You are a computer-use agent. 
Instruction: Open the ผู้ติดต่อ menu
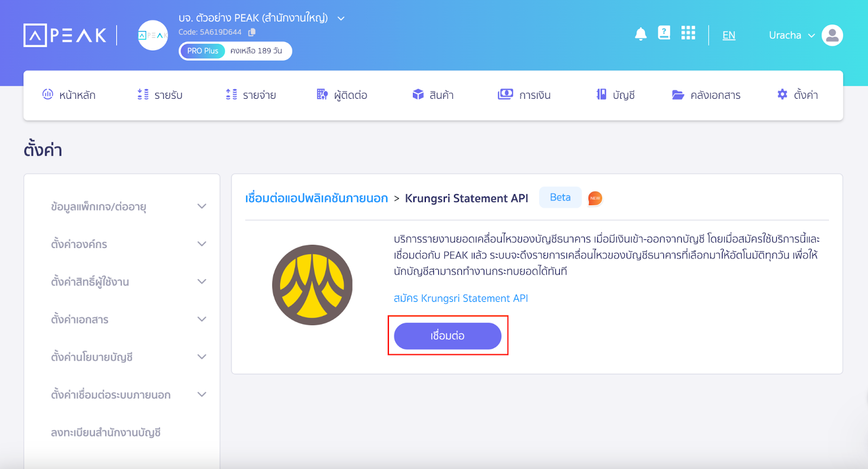point(342,95)
